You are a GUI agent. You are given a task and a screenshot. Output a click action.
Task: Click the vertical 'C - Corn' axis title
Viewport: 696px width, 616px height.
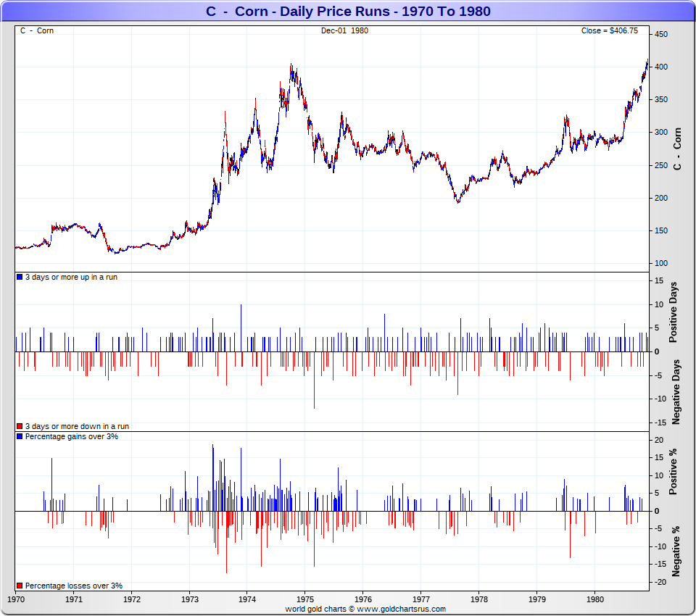tap(677, 149)
